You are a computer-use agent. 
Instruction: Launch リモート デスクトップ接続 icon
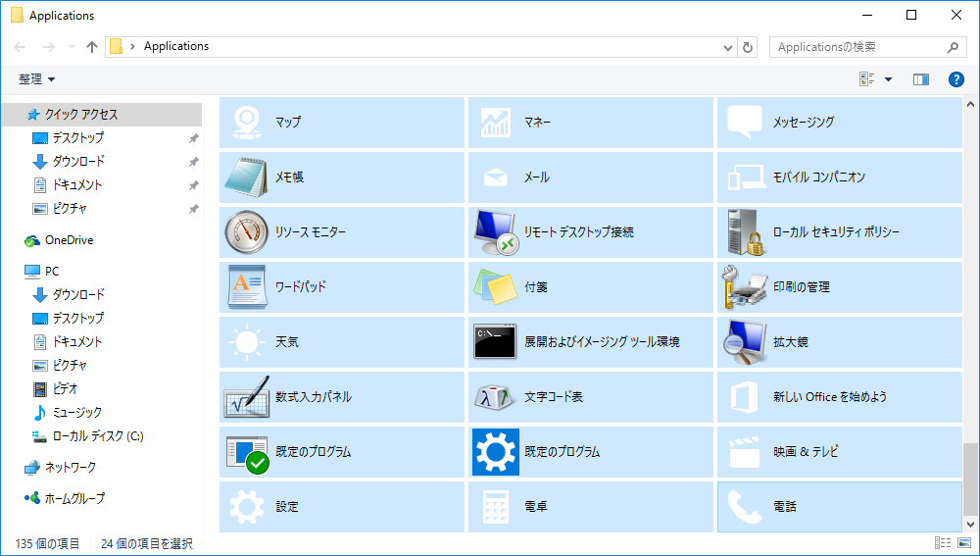(495, 232)
